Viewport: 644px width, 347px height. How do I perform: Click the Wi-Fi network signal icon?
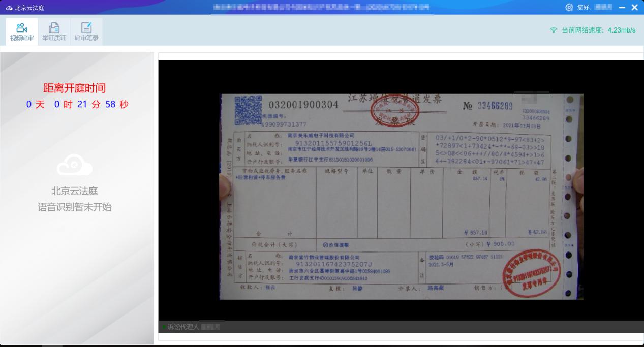(554, 30)
